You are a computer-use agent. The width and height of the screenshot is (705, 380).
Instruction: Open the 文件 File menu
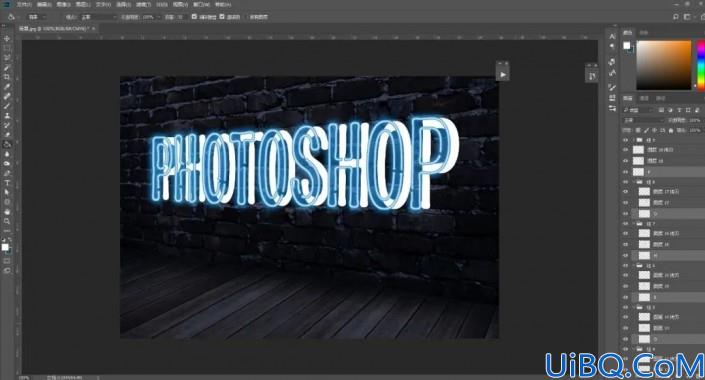click(24, 4)
